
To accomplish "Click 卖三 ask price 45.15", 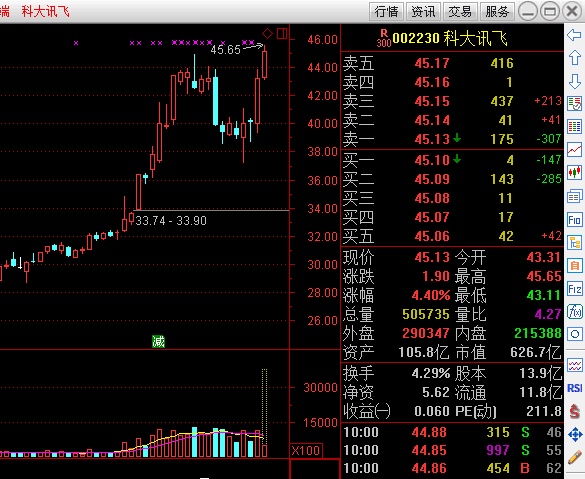I will coord(432,101).
